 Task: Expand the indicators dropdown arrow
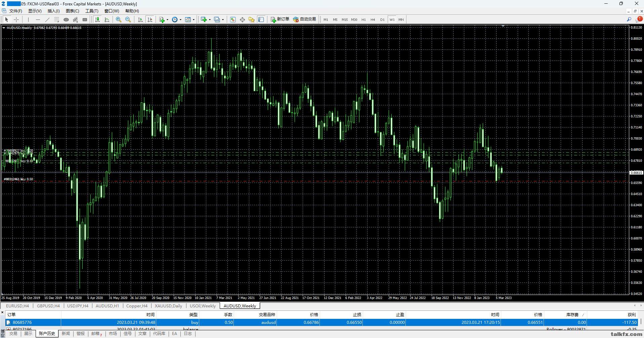167,20
